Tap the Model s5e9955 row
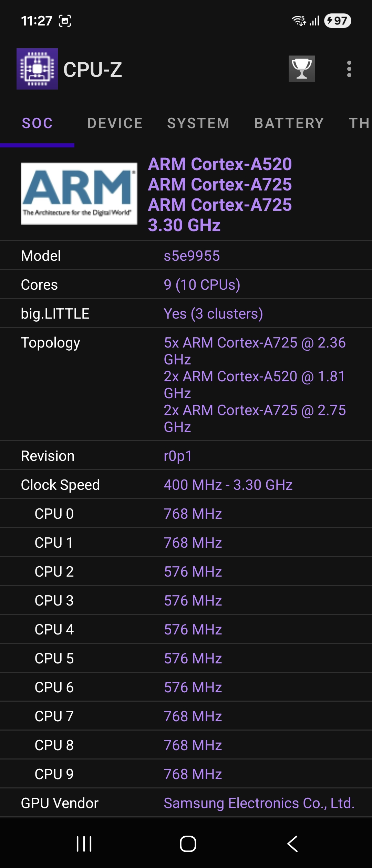372x868 pixels. click(x=186, y=256)
